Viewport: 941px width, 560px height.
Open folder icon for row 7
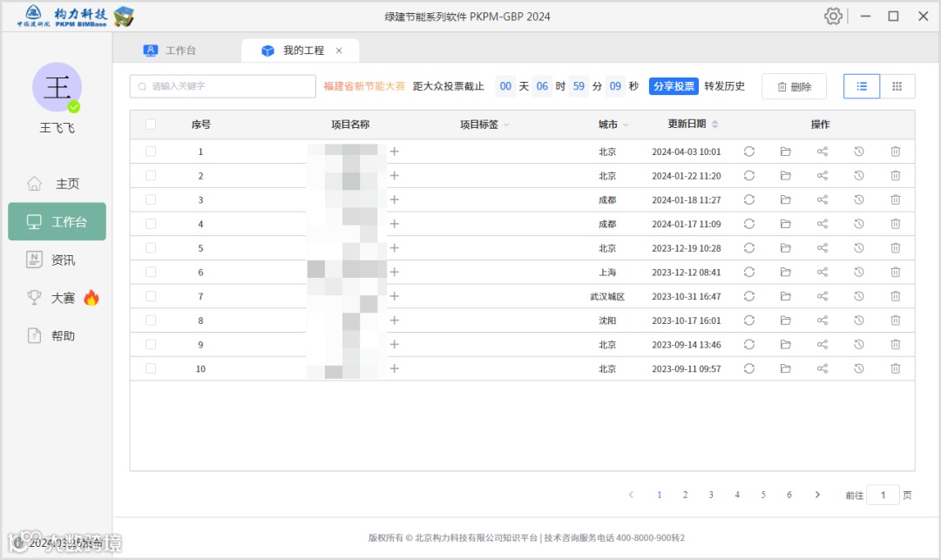pos(786,296)
